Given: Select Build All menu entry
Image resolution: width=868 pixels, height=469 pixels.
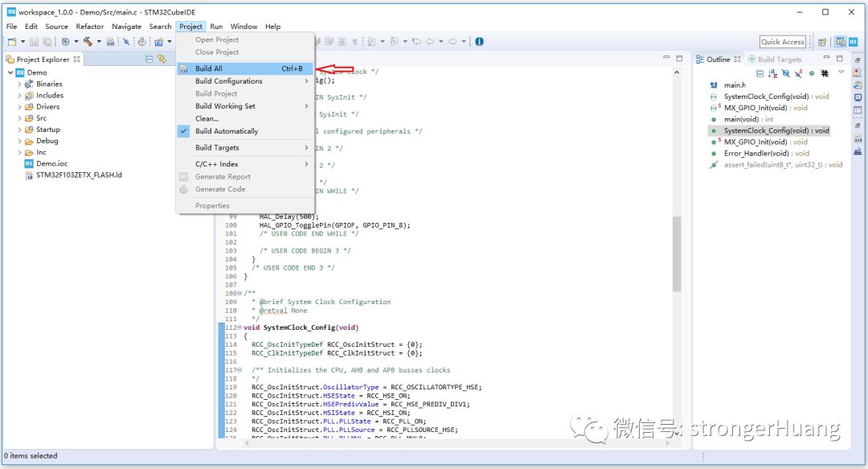Looking at the screenshot, I should [245, 68].
